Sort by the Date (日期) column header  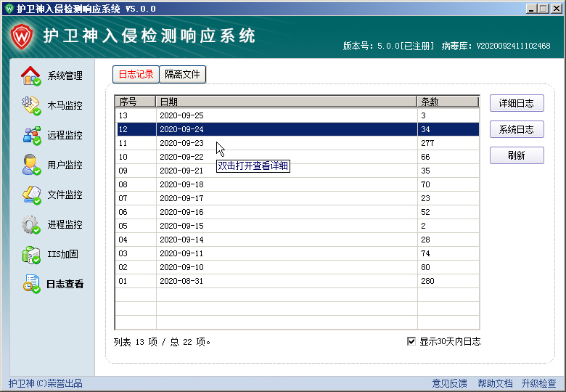[x=286, y=102]
